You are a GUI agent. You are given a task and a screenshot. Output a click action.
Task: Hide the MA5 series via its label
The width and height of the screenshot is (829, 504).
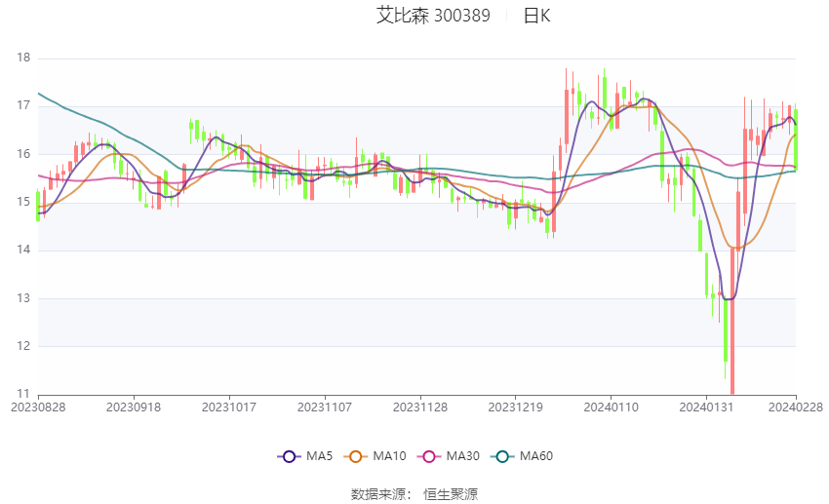(x=319, y=456)
